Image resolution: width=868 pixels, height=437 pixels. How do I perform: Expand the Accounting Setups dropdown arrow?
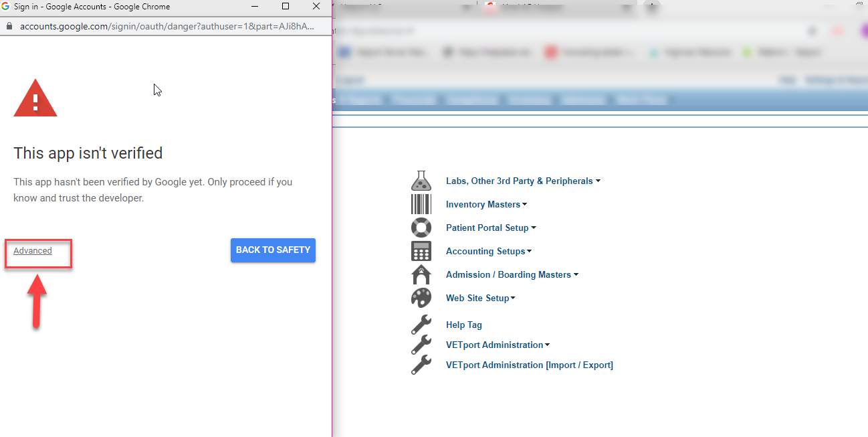click(530, 251)
